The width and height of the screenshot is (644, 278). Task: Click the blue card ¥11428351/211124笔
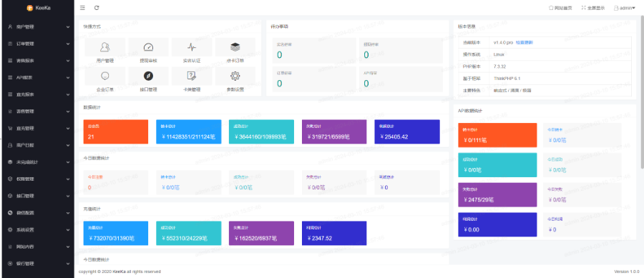click(x=189, y=131)
